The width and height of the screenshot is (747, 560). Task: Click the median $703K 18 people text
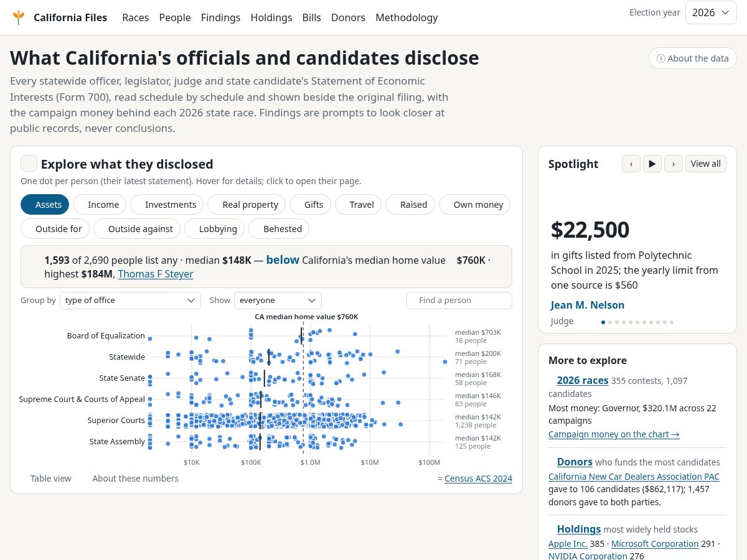coord(478,336)
